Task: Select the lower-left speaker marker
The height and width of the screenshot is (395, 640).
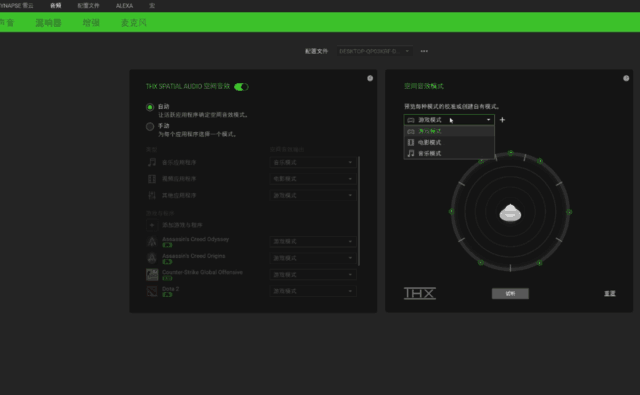Action: [x=481, y=262]
